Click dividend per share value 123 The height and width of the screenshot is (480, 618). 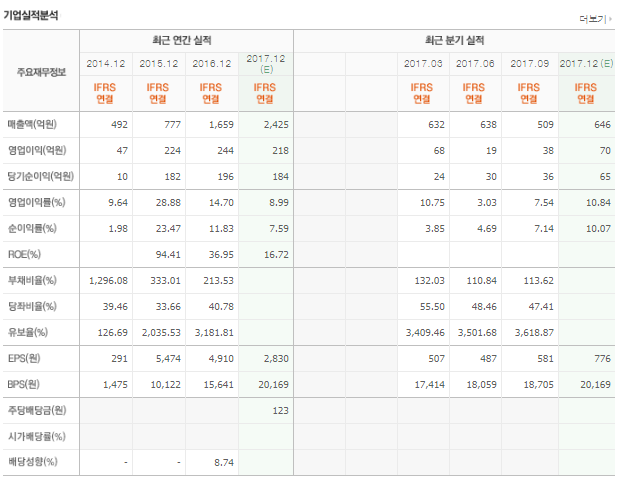[x=281, y=411]
